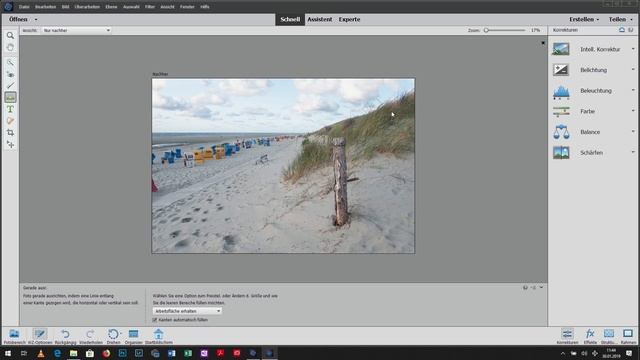Open the Hilfe menu
Screen dimensions: 640x360
(204, 7)
